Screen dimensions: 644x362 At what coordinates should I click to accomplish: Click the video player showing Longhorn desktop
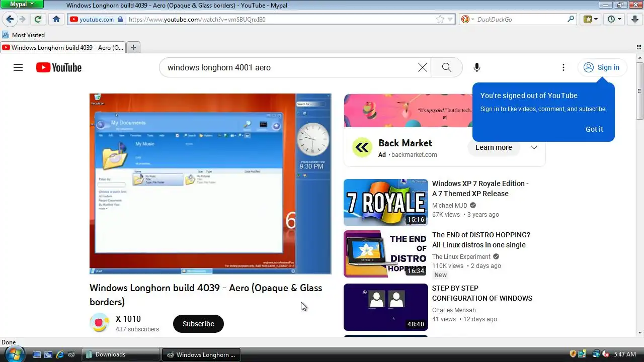pos(210,184)
